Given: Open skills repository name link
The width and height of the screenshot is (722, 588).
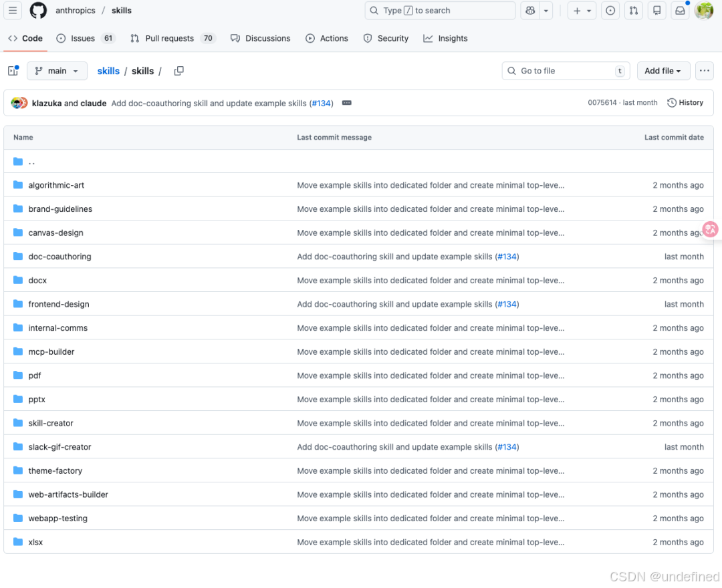Looking at the screenshot, I should [122, 10].
